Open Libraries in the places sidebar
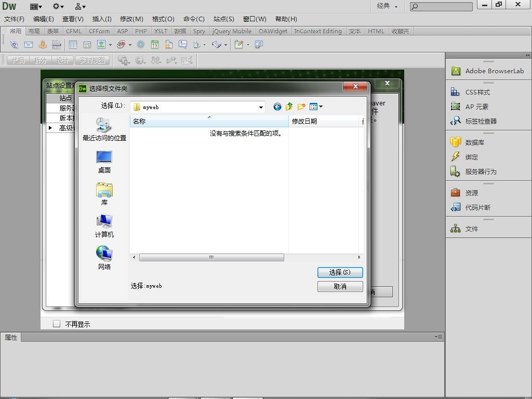Viewport: 532px width, 399px height. 104,194
